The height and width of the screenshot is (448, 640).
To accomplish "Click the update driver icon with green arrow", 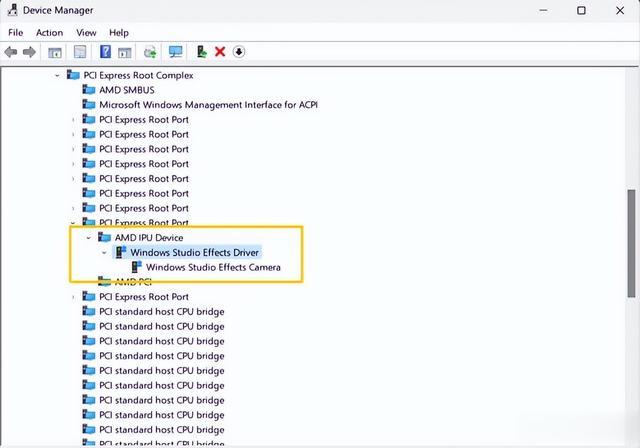I will click(202, 52).
